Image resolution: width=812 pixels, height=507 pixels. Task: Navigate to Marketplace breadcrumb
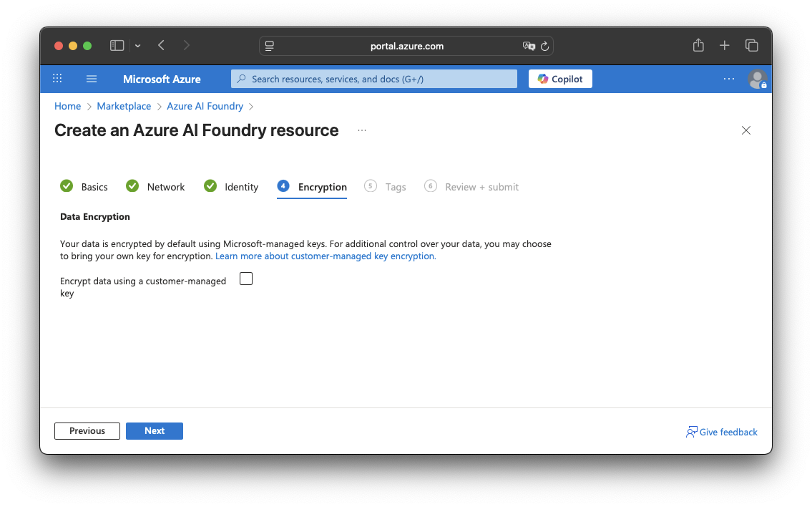[124, 106]
